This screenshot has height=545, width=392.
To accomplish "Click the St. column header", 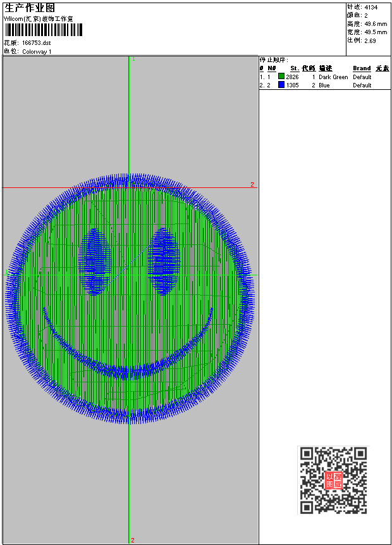I will (294, 68).
